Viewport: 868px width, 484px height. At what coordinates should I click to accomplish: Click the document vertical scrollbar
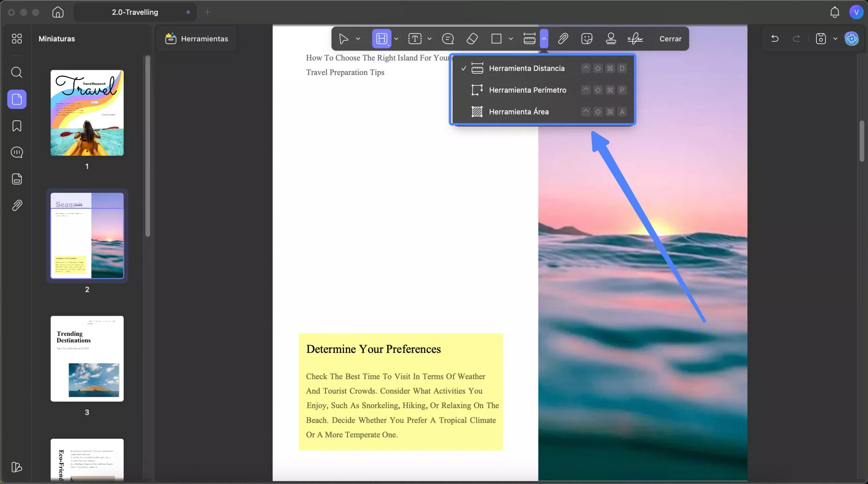click(x=862, y=141)
